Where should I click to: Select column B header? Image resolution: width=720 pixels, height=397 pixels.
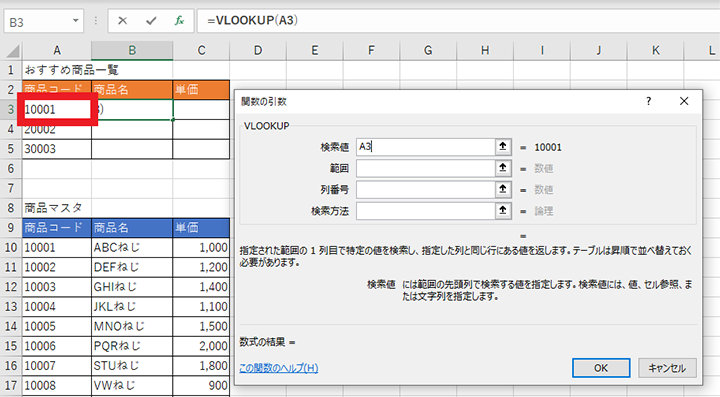(132, 50)
